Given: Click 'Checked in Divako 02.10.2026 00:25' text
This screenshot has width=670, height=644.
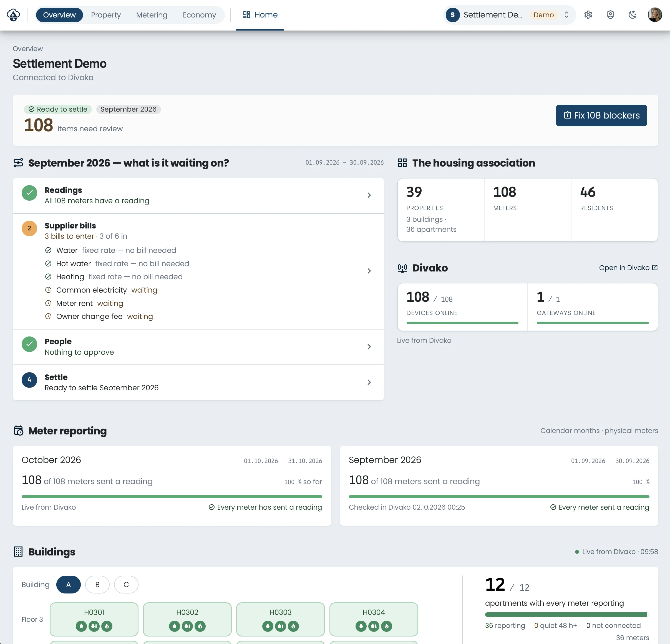Looking at the screenshot, I should pyautogui.click(x=407, y=507).
